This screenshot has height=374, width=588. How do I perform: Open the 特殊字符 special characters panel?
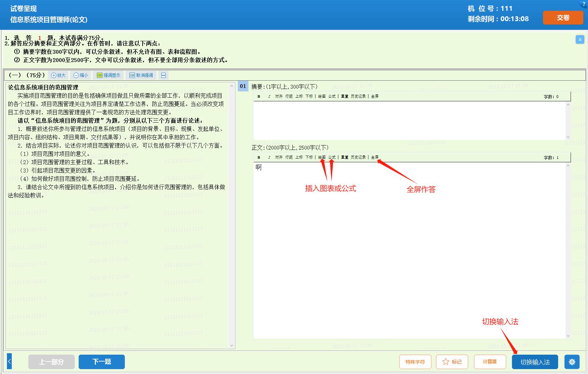(x=415, y=362)
